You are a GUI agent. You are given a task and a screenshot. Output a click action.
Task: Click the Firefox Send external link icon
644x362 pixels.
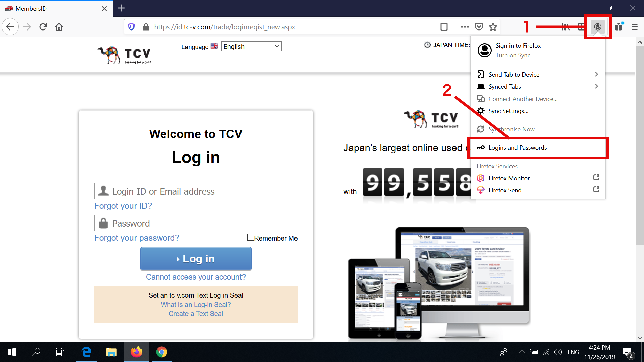pos(596,189)
